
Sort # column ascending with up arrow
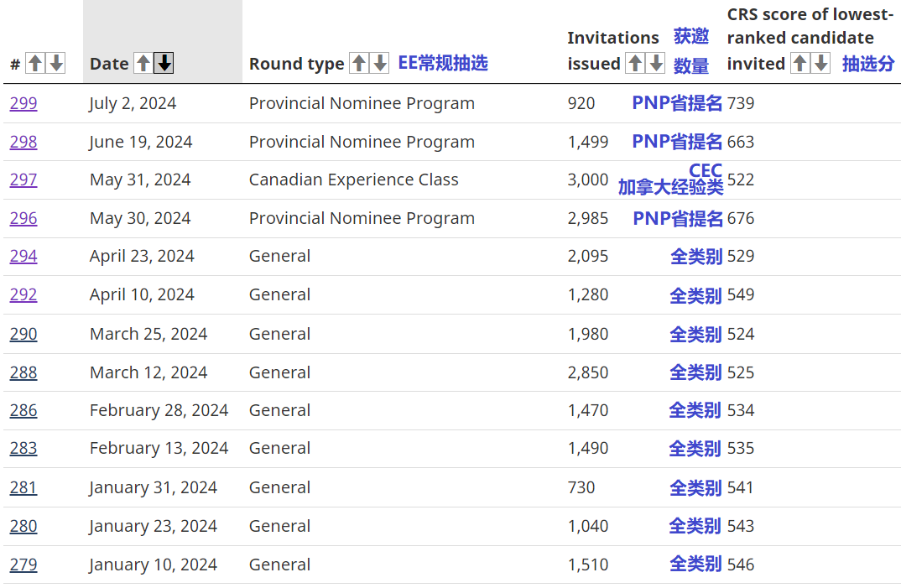pos(34,63)
